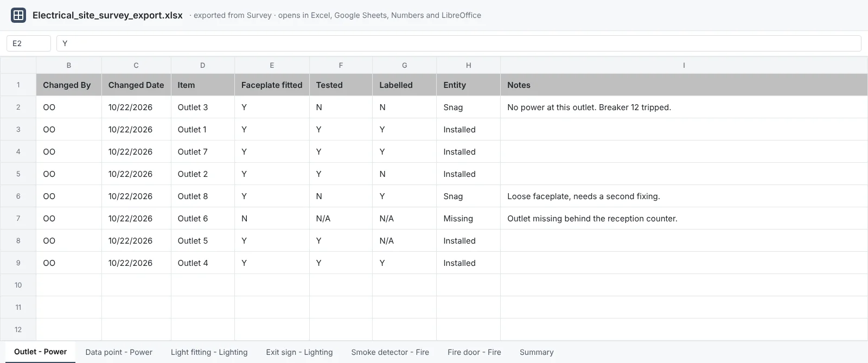Click the cell reference box showing E2

pos(29,43)
